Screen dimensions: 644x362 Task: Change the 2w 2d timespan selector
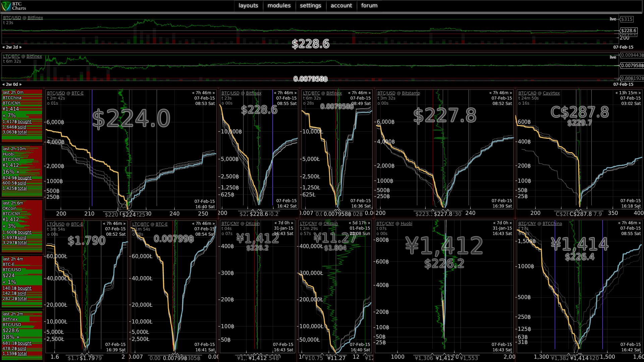tap(12, 47)
